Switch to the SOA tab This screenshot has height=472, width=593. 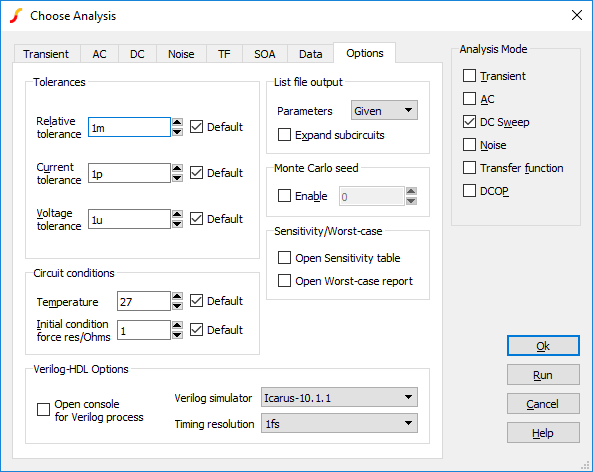265,54
